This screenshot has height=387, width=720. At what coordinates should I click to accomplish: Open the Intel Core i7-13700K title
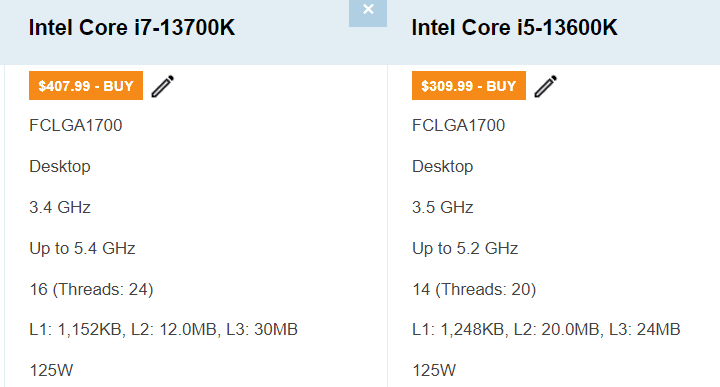click(x=132, y=28)
